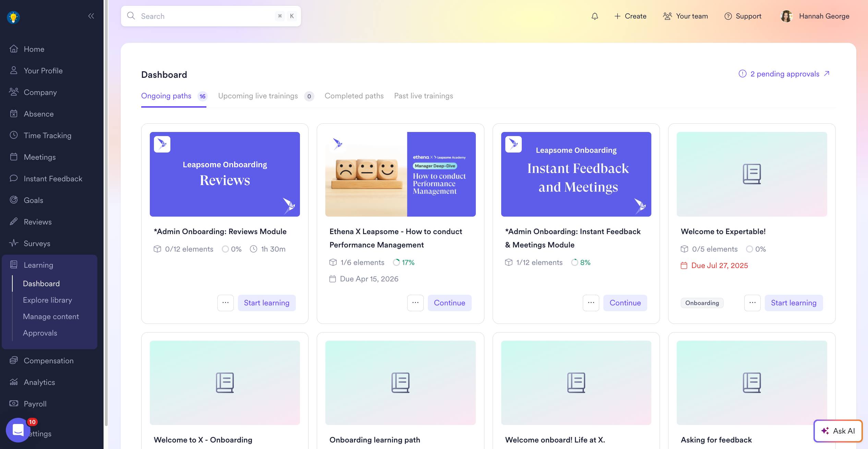Screen dimensions: 868x449
Task: Open more options on Welcome to Expertable card
Action: (752, 303)
